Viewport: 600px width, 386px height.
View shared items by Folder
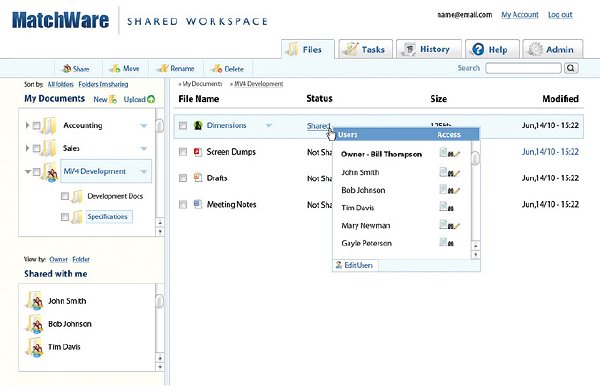[x=81, y=259]
